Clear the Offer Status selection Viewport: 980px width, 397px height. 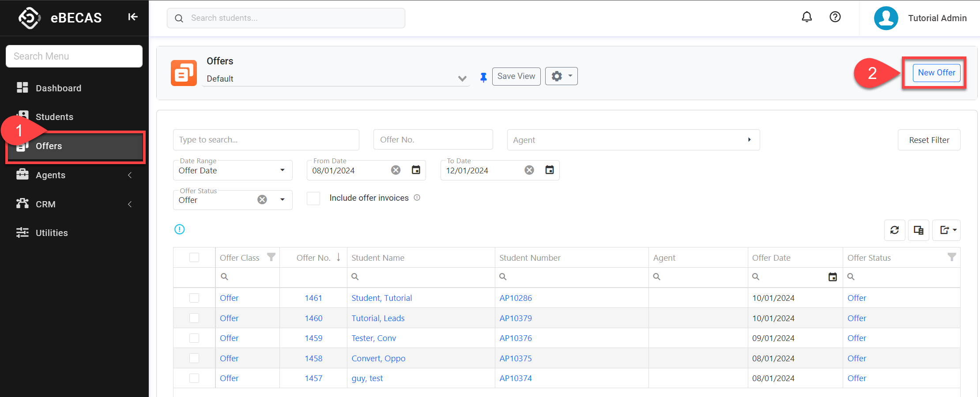(262, 200)
